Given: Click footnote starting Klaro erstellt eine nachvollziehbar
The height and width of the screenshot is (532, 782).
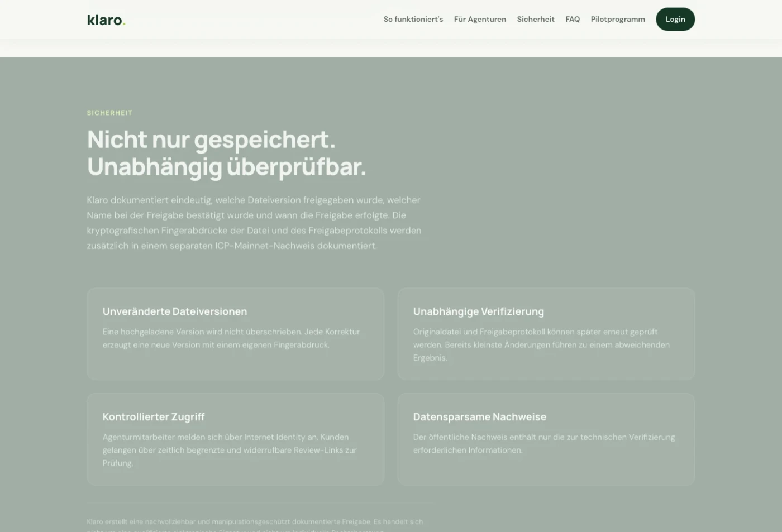Looking at the screenshot, I should tap(255, 525).
